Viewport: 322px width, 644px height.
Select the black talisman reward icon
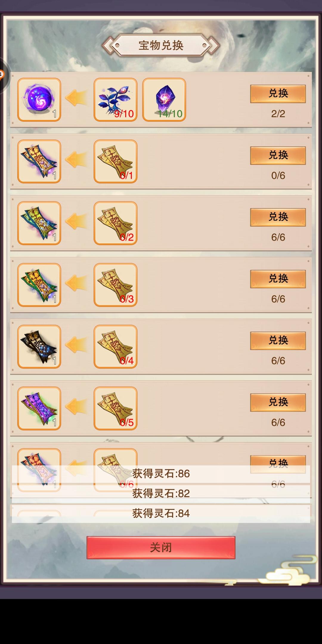pyautogui.click(x=39, y=346)
